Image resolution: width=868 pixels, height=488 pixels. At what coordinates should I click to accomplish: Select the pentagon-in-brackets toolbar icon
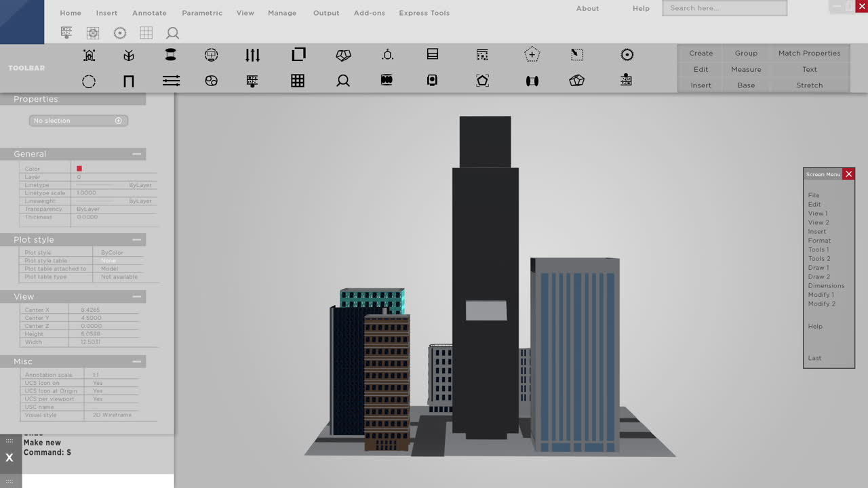point(482,81)
